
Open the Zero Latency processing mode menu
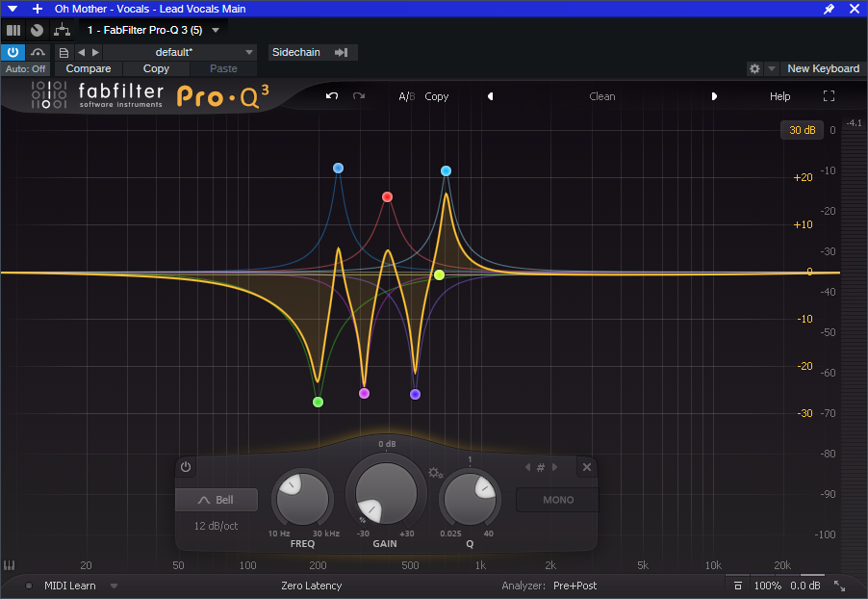click(311, 586)
